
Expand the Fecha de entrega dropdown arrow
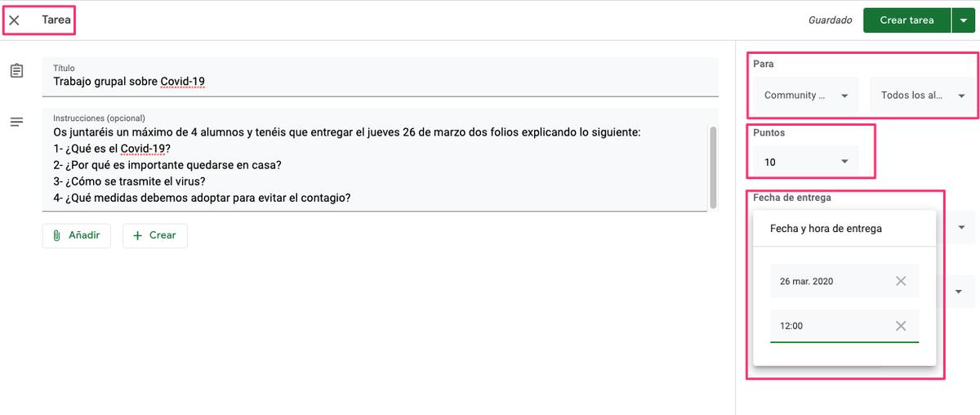click(961, 227)
